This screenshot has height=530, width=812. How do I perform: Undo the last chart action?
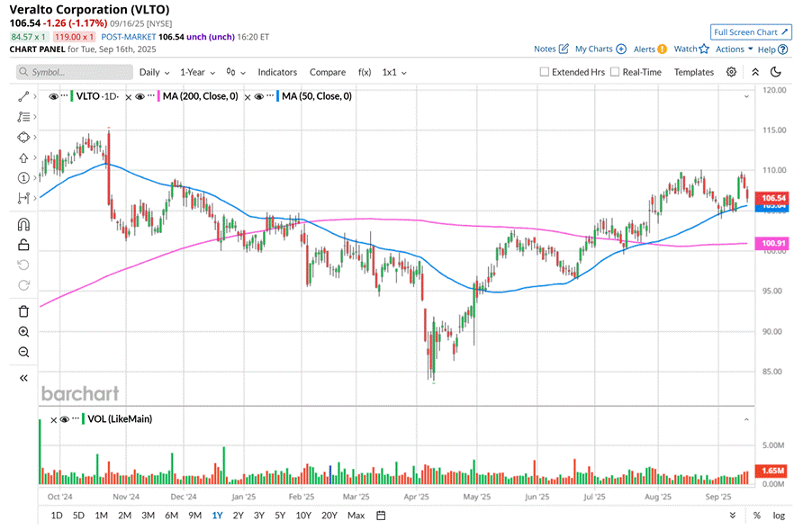click(23, 265)
